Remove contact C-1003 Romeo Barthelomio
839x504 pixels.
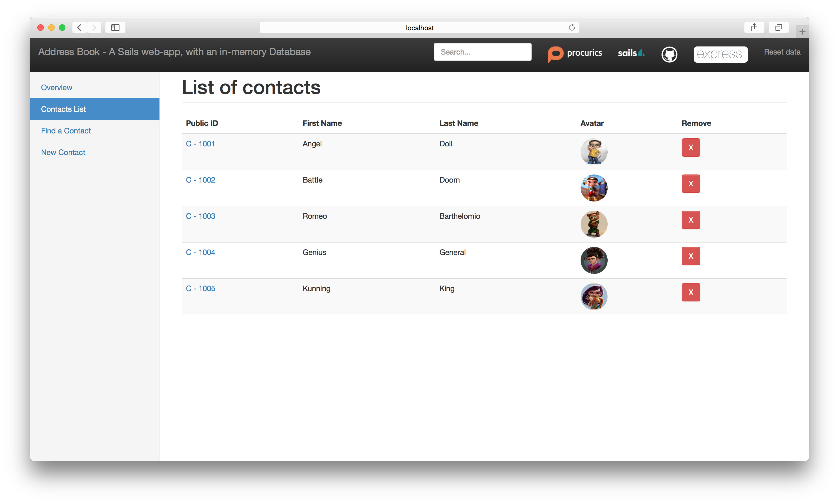click(691, 220)
